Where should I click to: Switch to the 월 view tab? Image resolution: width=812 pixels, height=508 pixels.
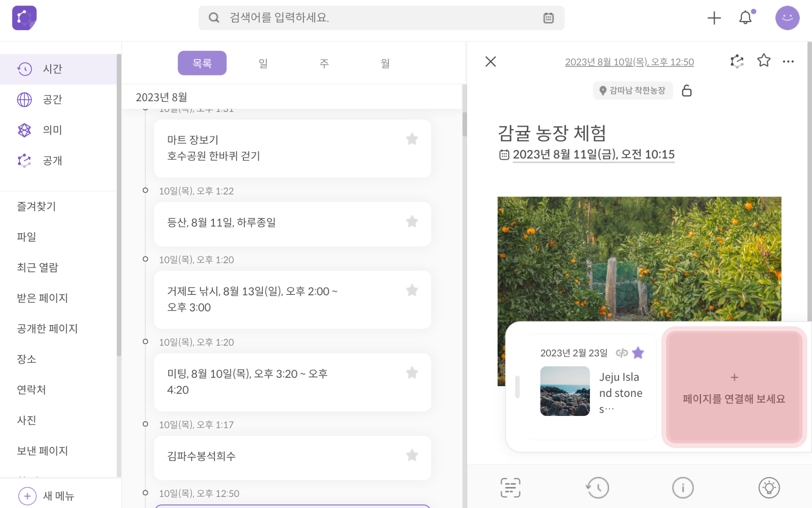point(385,63)
